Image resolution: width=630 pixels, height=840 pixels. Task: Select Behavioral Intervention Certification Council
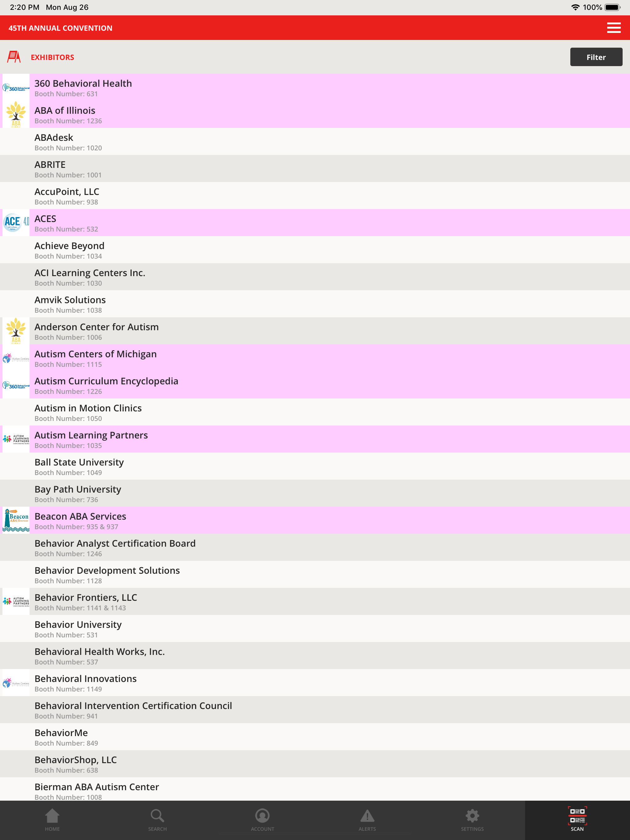[x=315, y=710]
